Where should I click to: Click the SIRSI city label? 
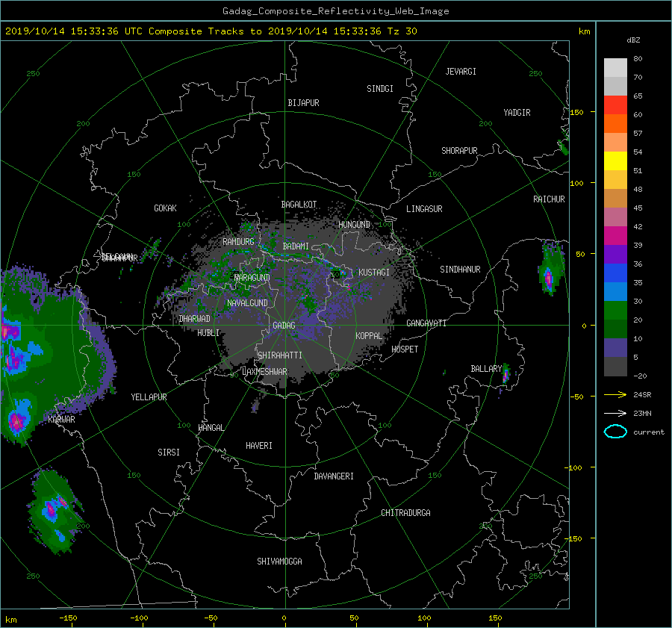169,453
